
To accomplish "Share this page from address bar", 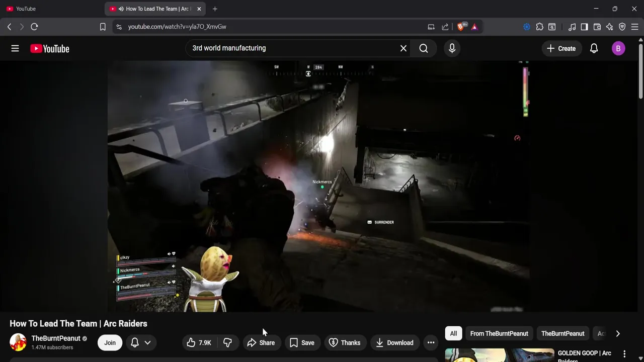I will (x=445, y=27).
